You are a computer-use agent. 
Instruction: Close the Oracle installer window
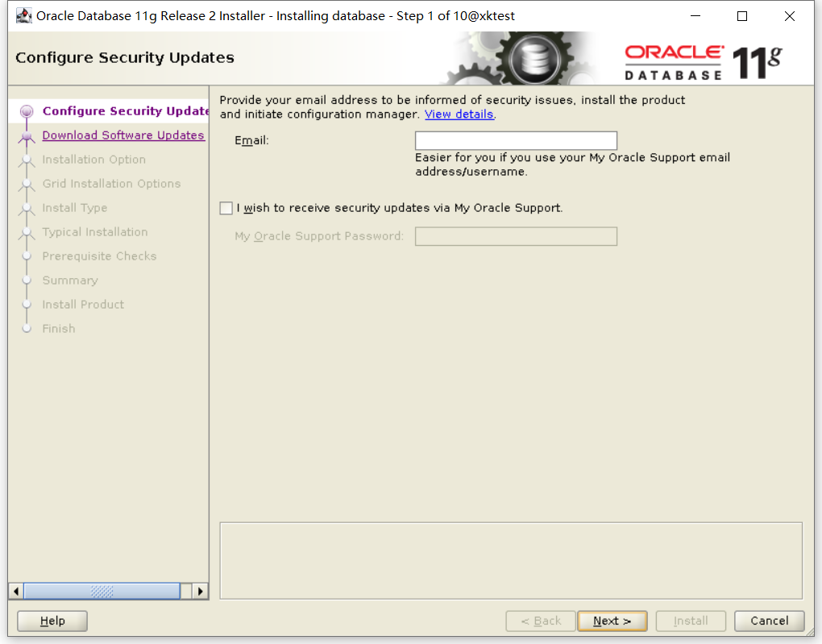click(x=790, y=16)
